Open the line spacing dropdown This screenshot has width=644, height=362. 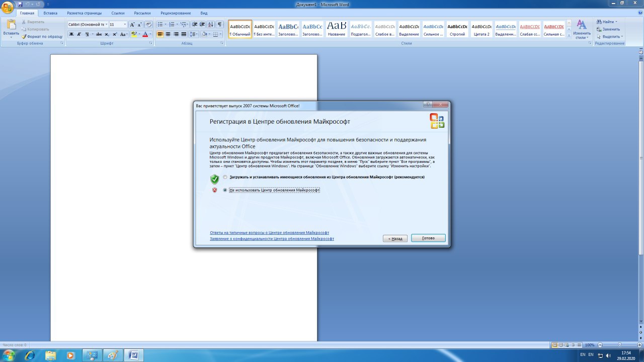194,34
